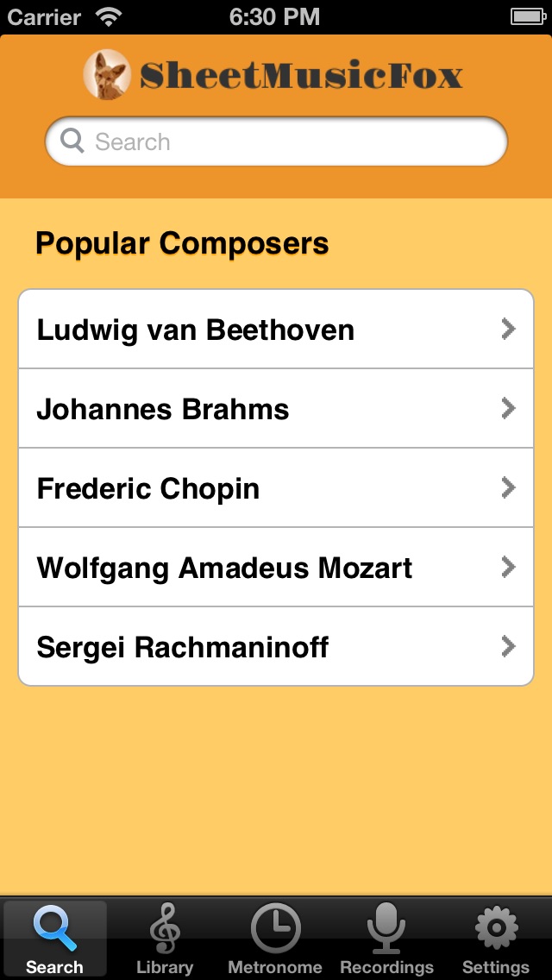Tap the magnifying glass in the search field

(72, 141)
